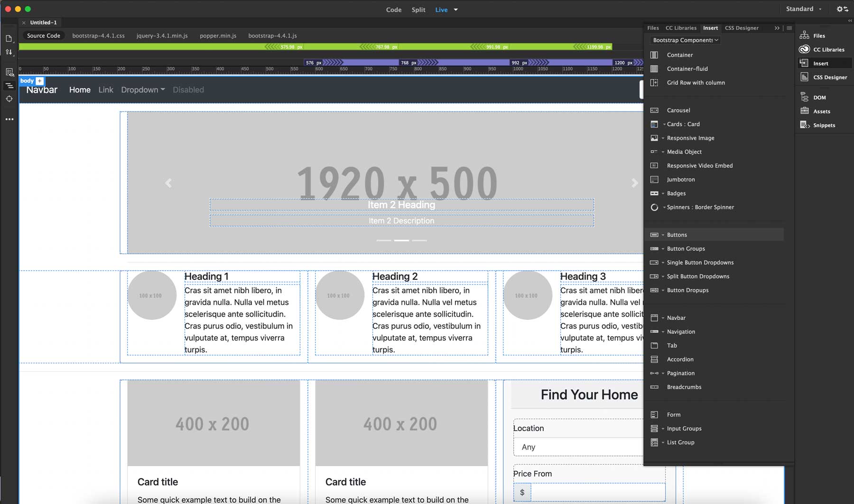Switch to Code view
The height and width of the screenshot is (504, 854).
coord(393,9)
